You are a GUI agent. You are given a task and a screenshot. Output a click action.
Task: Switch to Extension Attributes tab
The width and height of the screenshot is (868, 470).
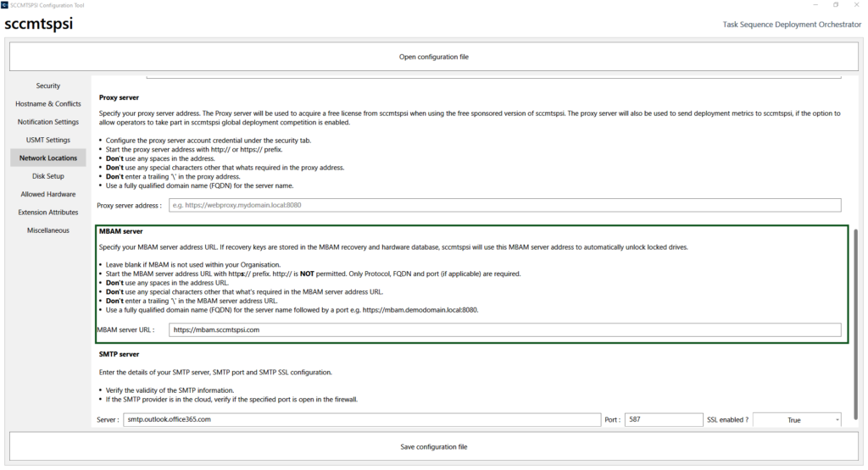click(48, 213)
